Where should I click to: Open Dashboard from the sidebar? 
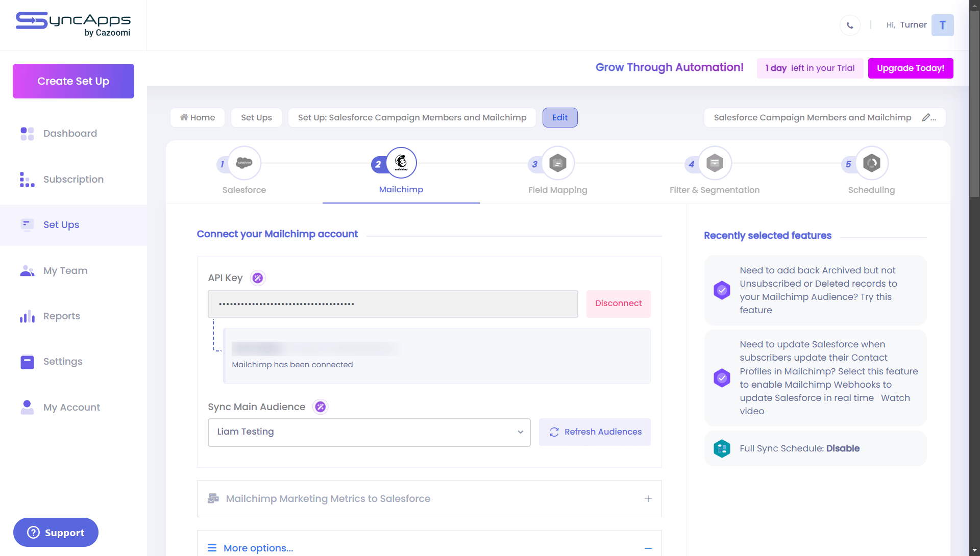pyautogui.click(x=70, y=134)
